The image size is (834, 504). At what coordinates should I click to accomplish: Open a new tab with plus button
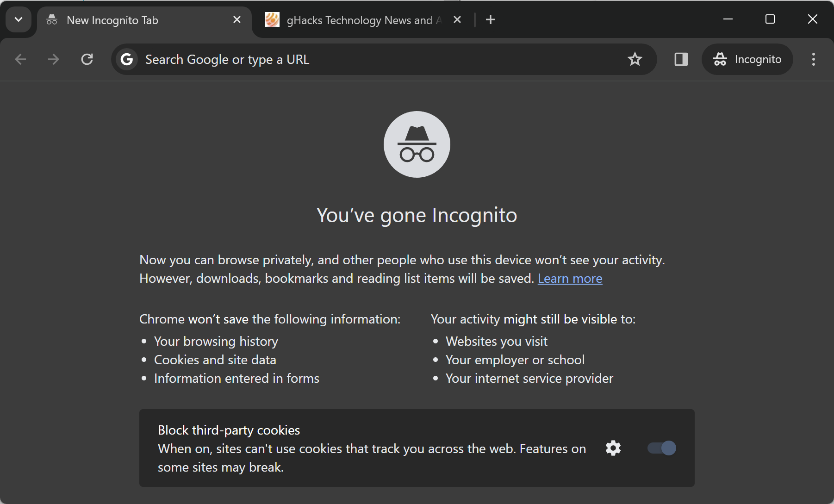click(491, 19)
